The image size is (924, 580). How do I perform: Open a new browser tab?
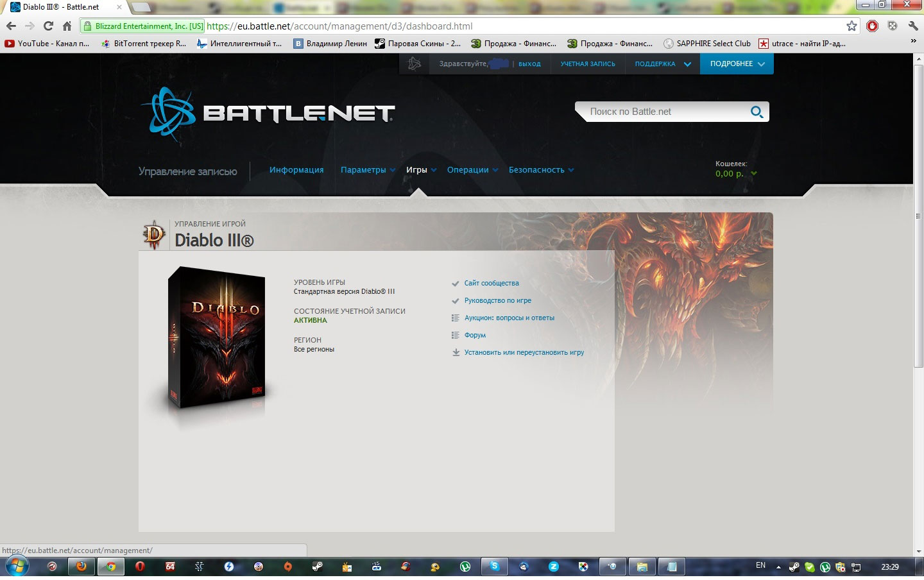(141, 7)
